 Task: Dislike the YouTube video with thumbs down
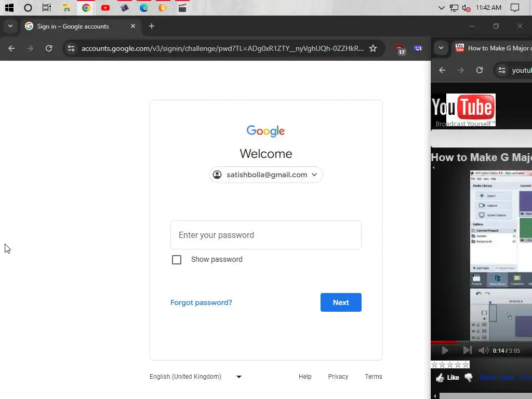point(469,377)
